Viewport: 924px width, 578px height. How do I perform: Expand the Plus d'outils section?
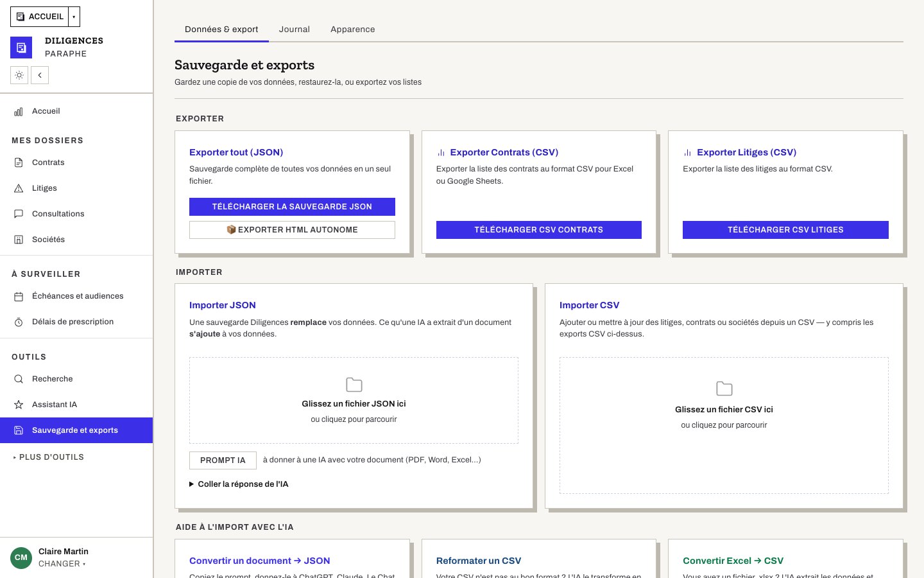(x=49, y=457)
